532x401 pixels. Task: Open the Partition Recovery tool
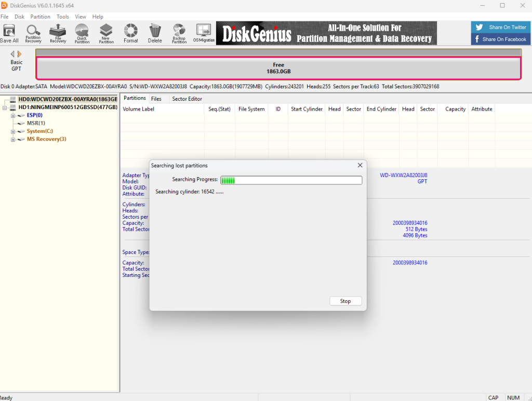(33, 33)
